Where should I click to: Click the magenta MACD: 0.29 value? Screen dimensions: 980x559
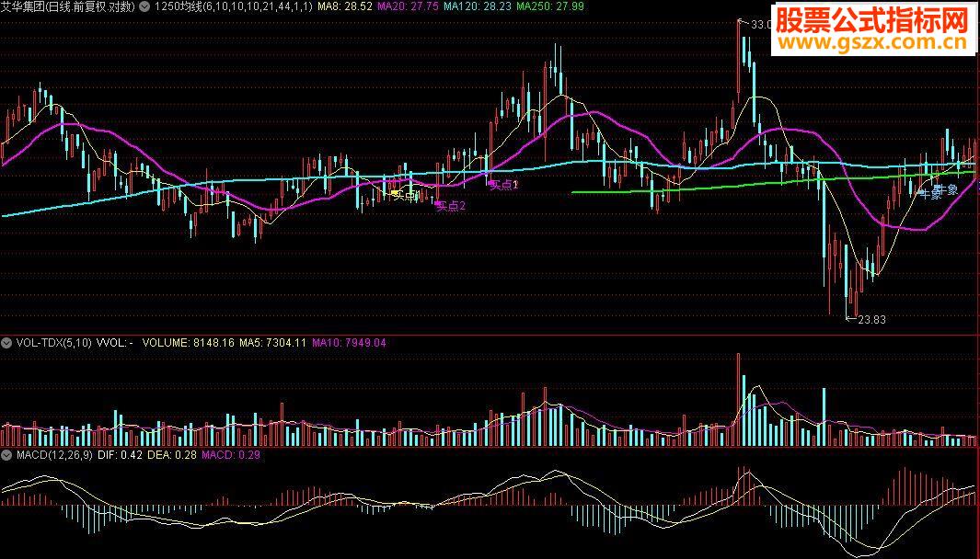coord(231,455)
